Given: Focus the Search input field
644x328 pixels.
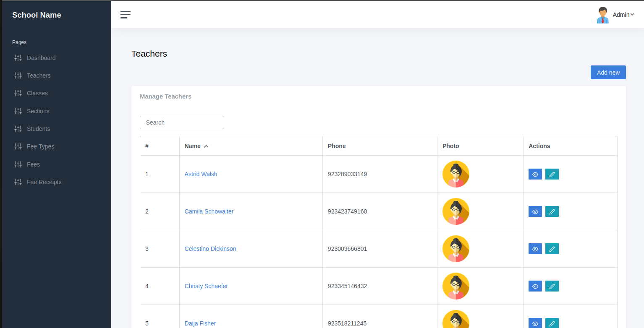Looking at the screenshot, I should [x=182, y=122].
